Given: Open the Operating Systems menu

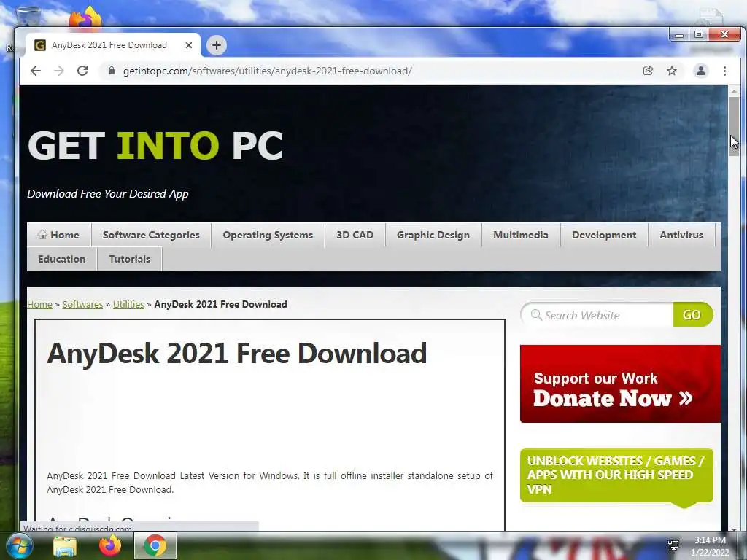Looking at the screenshot, I should [x=268, y=235].
